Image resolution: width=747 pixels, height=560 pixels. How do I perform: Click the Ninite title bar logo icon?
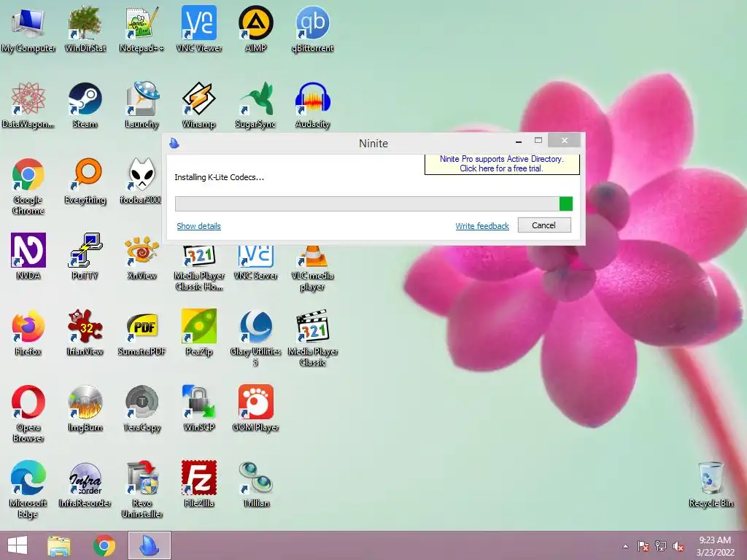coord(174,143)
